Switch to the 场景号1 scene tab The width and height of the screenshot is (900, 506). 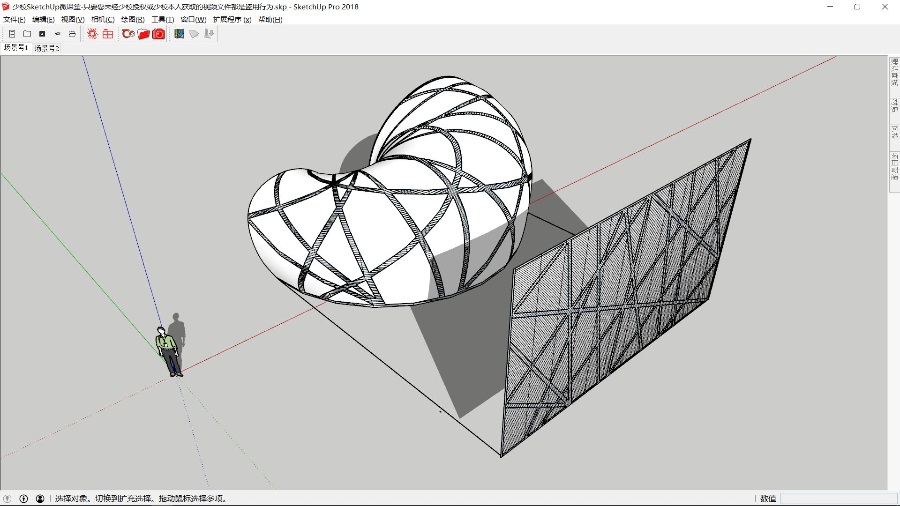pyautogui.click(x=15, y=48)
